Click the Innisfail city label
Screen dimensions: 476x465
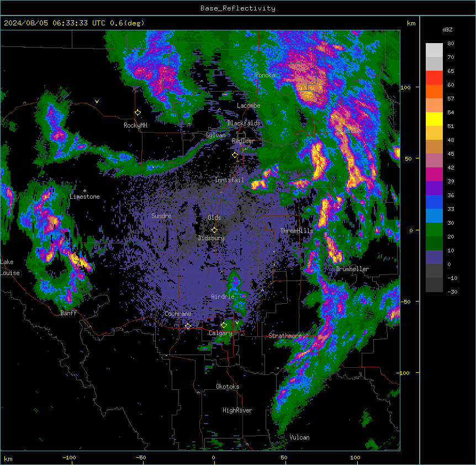click(x=229, y=180)
